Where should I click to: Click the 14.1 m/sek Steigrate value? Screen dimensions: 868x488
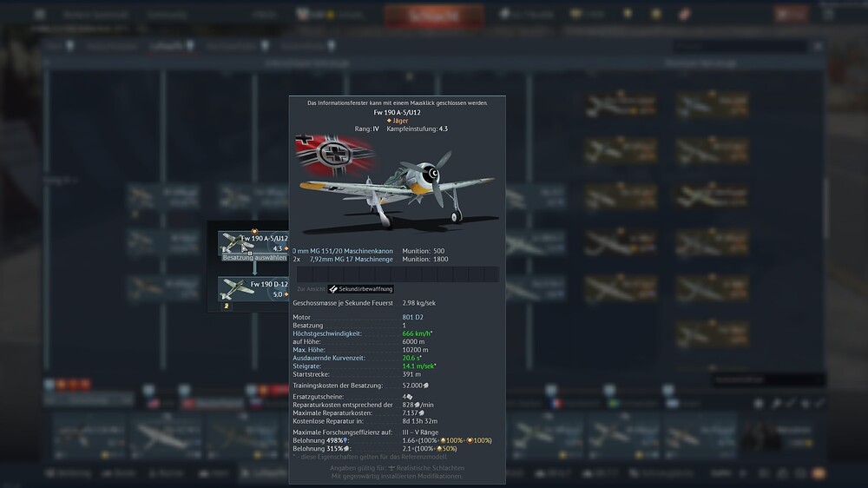click(419, 366)
